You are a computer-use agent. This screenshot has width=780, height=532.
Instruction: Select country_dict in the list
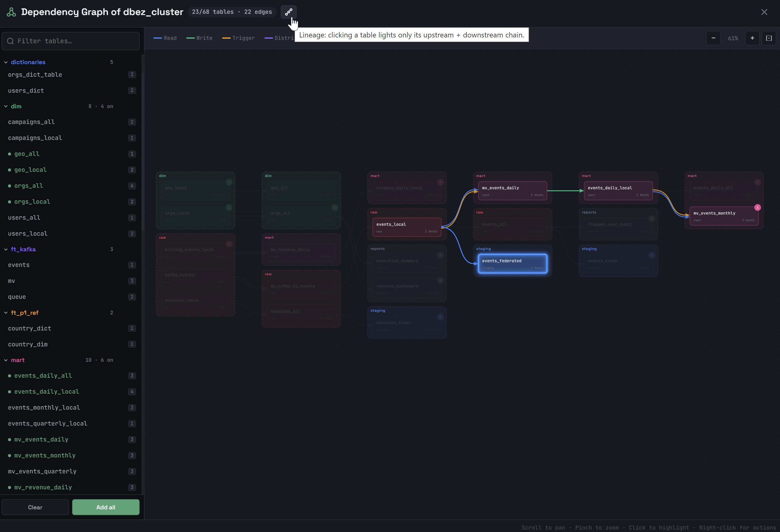pos(71,328)
